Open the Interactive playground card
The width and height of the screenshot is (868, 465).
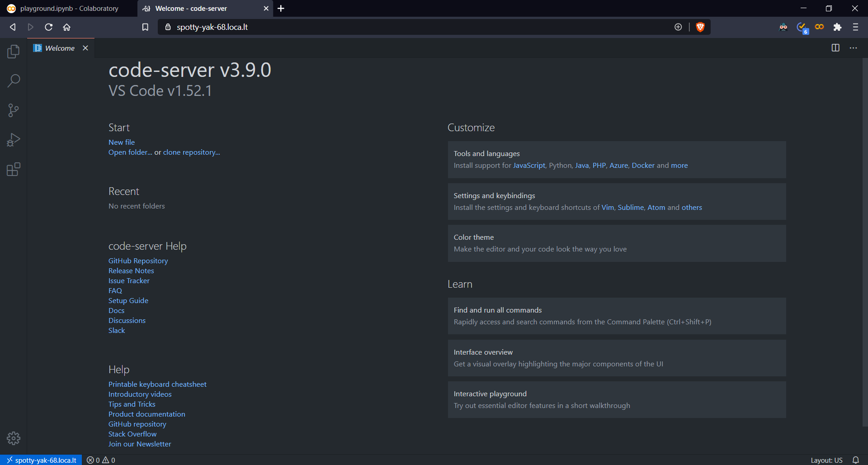point(617,400)
